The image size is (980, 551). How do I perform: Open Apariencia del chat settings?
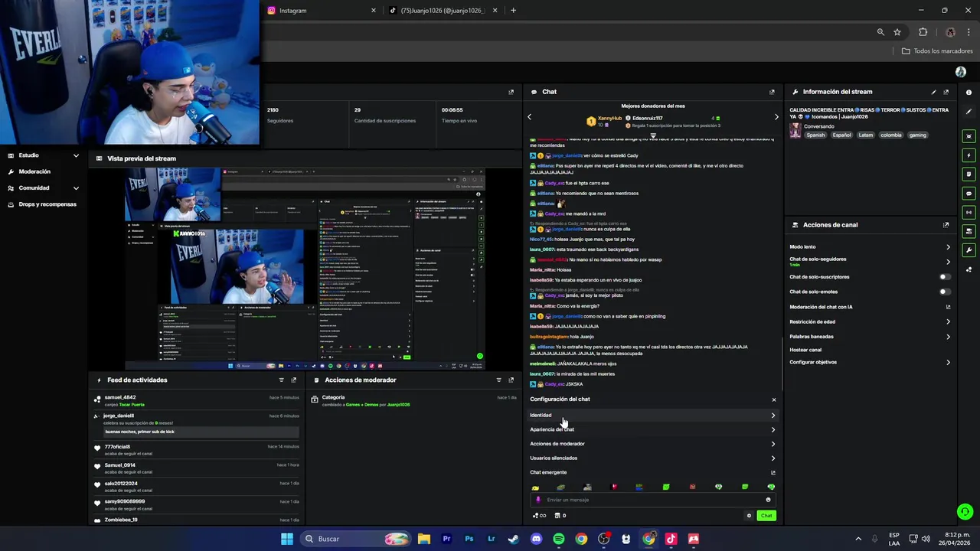[x=652, y=429]
